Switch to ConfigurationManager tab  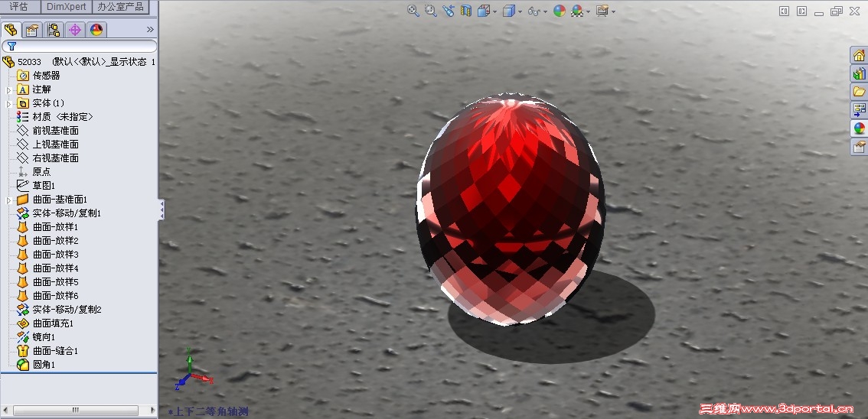pos(54,30)
